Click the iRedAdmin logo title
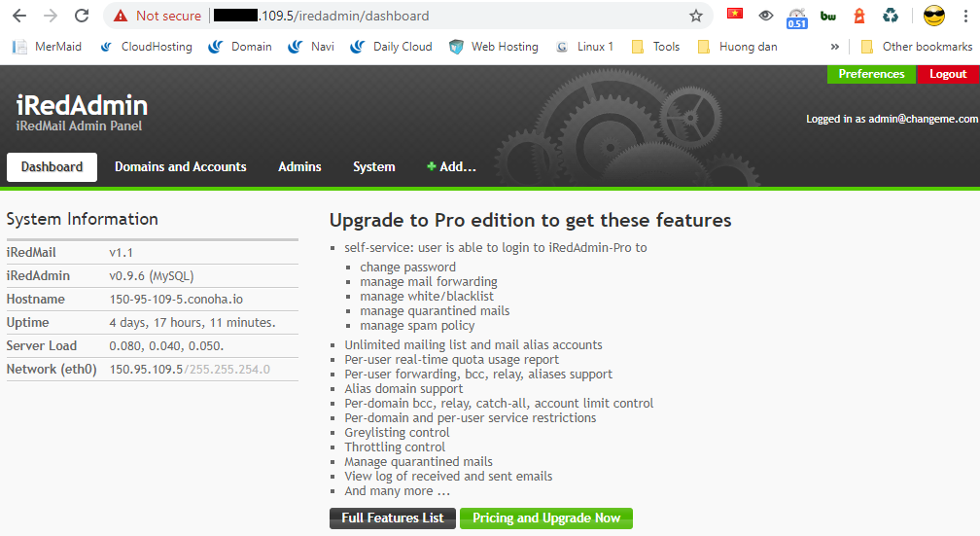 82,104
